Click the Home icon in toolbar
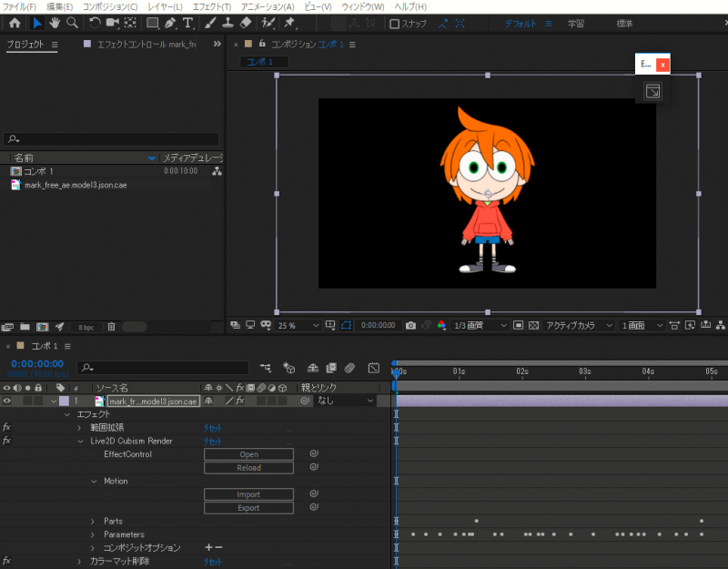 (x=15, y=23)
